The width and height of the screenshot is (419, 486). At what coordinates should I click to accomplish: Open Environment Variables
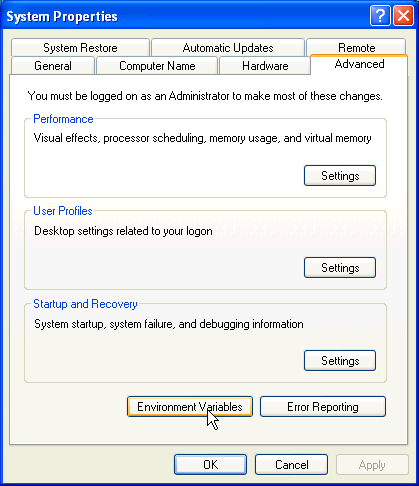190,407
